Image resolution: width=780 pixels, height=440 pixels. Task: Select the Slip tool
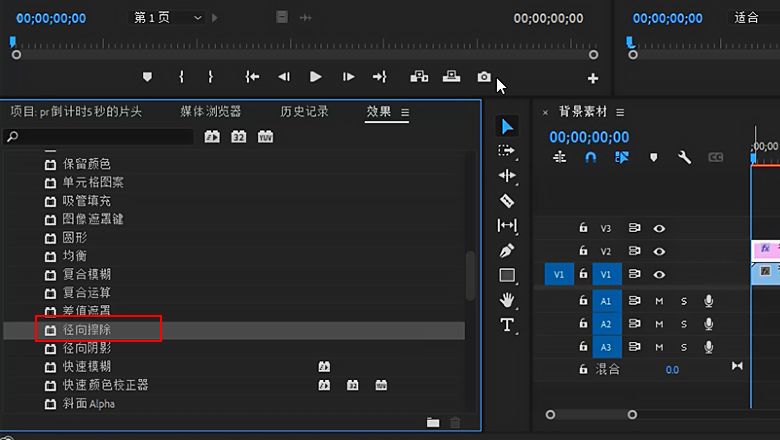pos(507,225)
